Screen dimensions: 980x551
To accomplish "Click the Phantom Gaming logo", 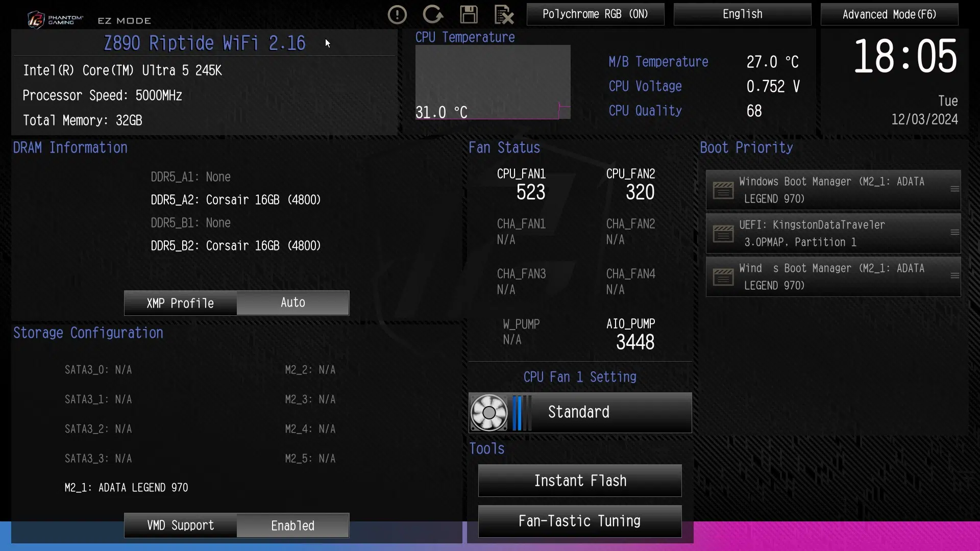I will tap(55, 20).
